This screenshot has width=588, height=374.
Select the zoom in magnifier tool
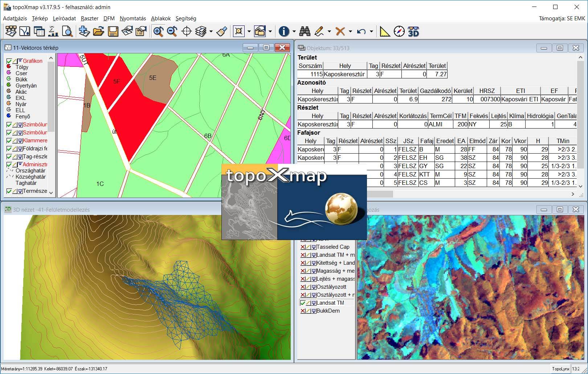coord(158,32)
